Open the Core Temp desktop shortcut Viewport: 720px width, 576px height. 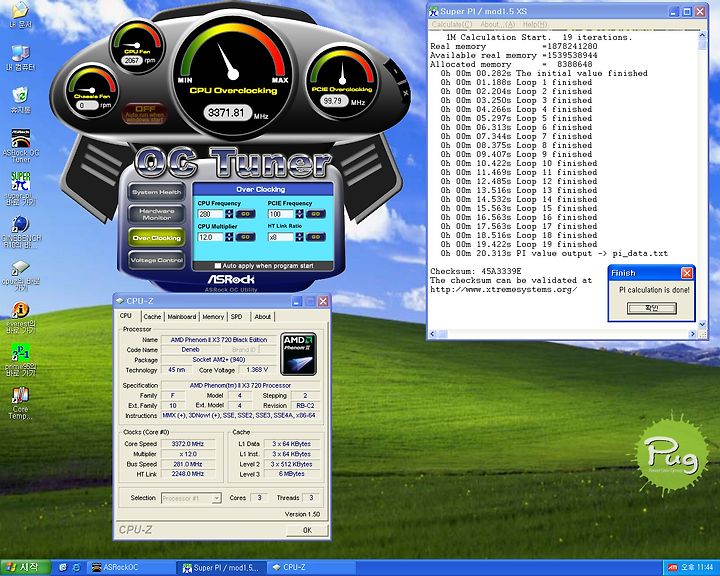point(21,403)
